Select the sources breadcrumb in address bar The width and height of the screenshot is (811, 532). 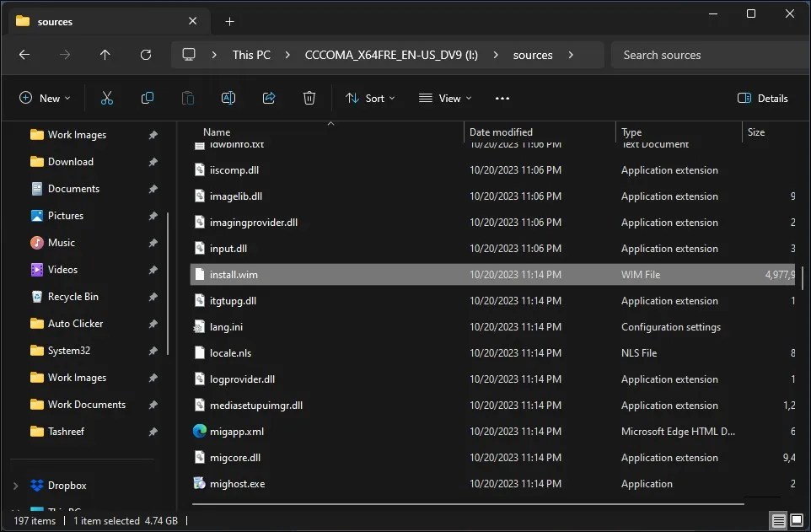pyautogui.click(x=533, y=55)
